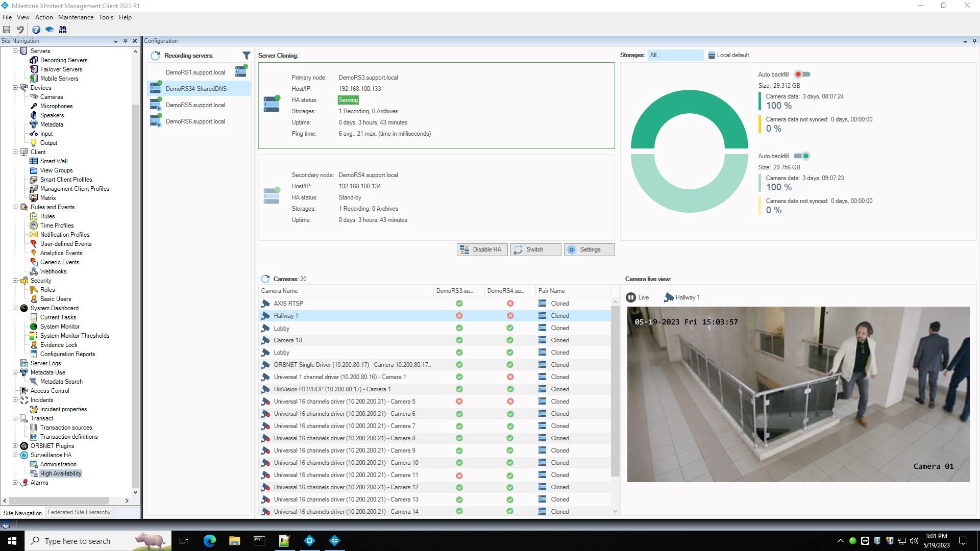The height and width of the screenshot is (551, 980).
Task: Open Recording Servers in the tree
Action: [x=64, y=60]
